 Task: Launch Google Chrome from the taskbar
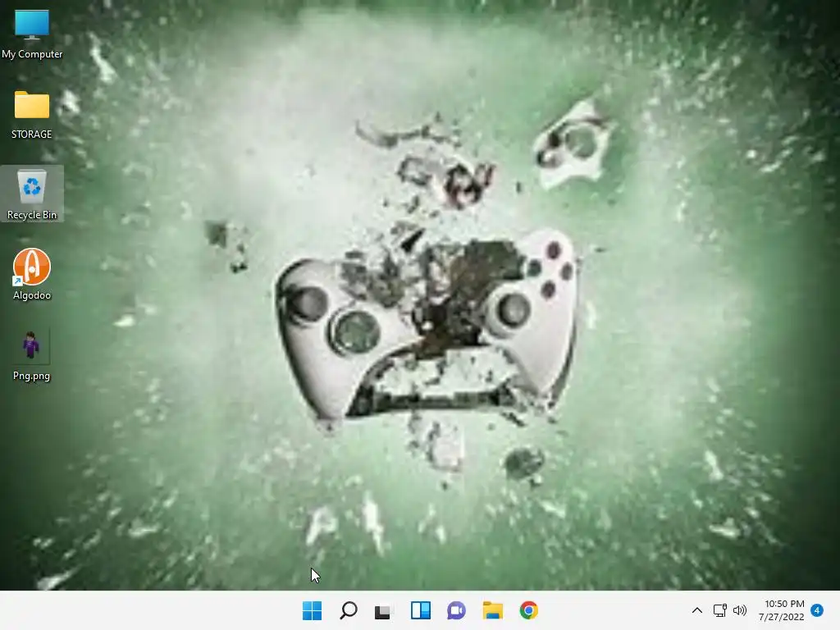(528, 610)
